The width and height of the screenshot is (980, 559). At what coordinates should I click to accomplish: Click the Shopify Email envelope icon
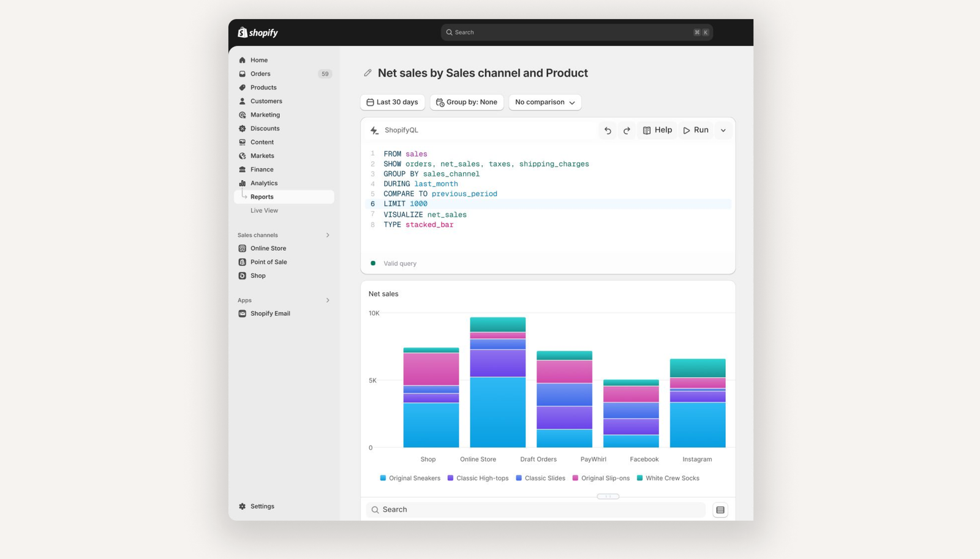coord(243,313)
